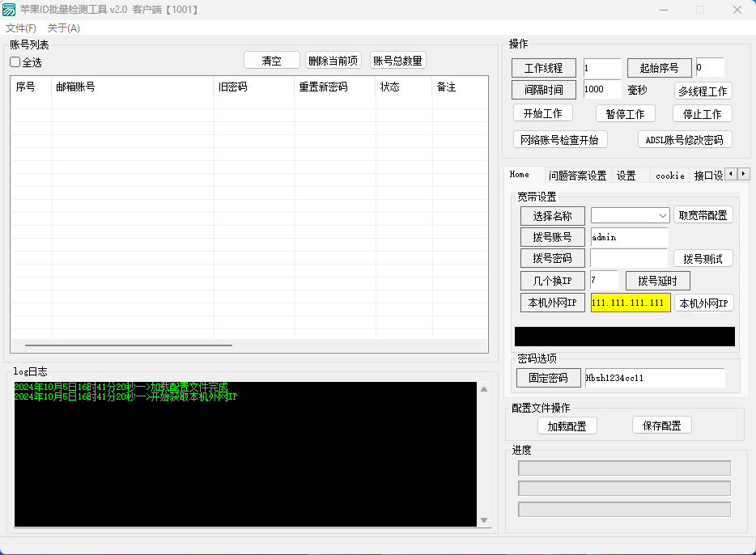Click the yellow external IP field

click(x=630, y=303)
